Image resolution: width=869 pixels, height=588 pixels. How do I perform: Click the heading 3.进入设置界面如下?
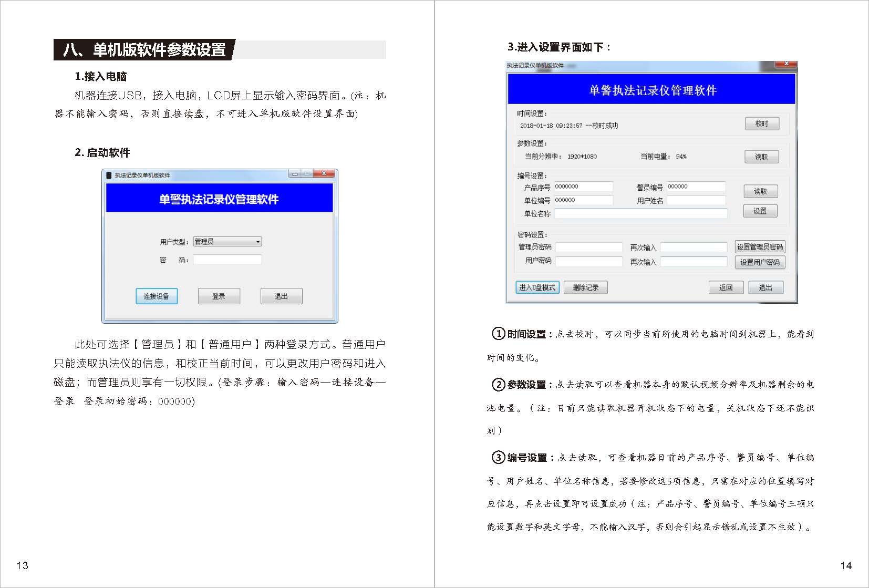point(559,47)
